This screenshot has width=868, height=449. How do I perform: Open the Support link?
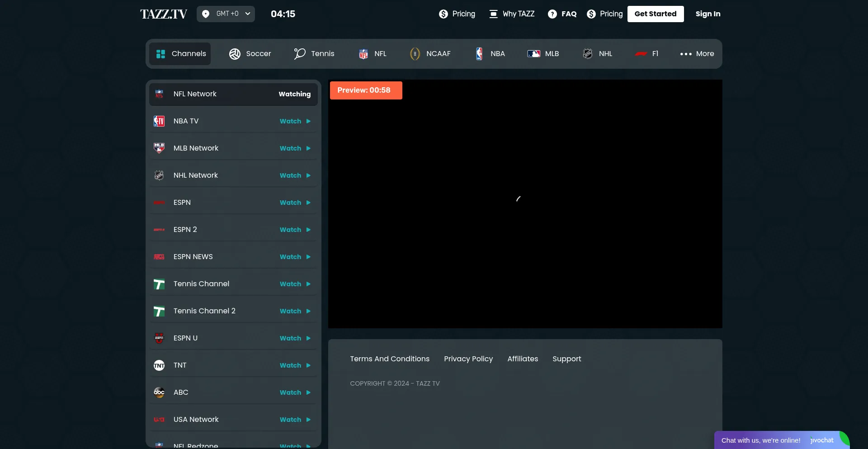pyautogui.click(x=567, y=359)
